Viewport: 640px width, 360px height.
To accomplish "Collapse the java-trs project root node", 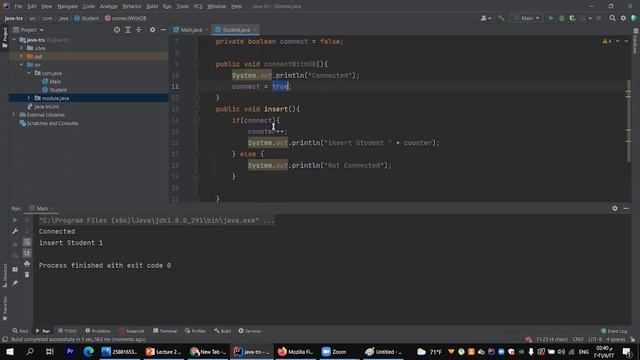I will click(x=14, y=40).
